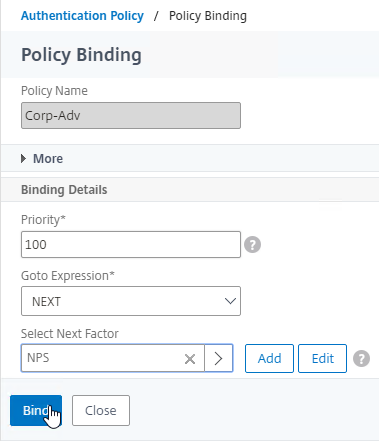Focus the Priority field showing 100
The height and width of the screenshot is (441, 379).
(131, 244)
